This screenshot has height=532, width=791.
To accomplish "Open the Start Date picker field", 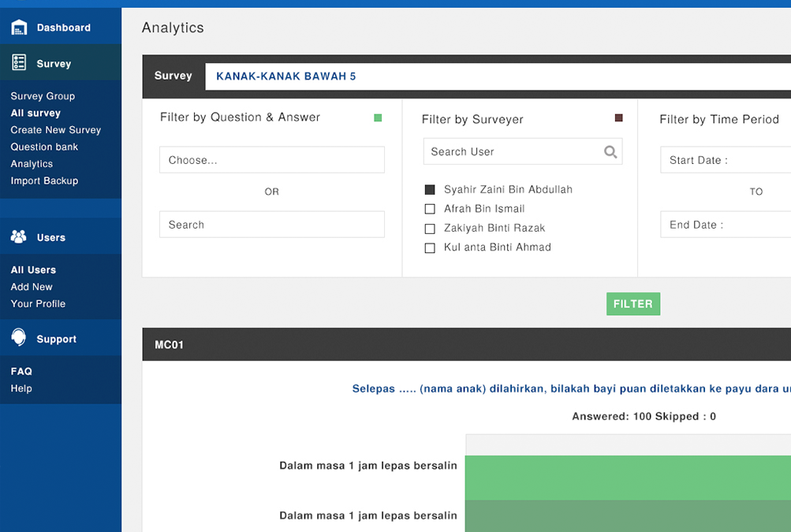I will pos(726,160).
